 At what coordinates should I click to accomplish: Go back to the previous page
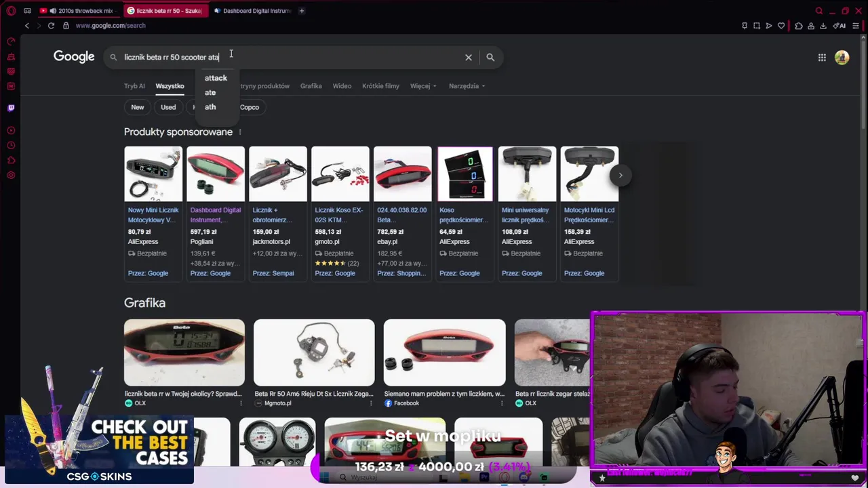27,26
